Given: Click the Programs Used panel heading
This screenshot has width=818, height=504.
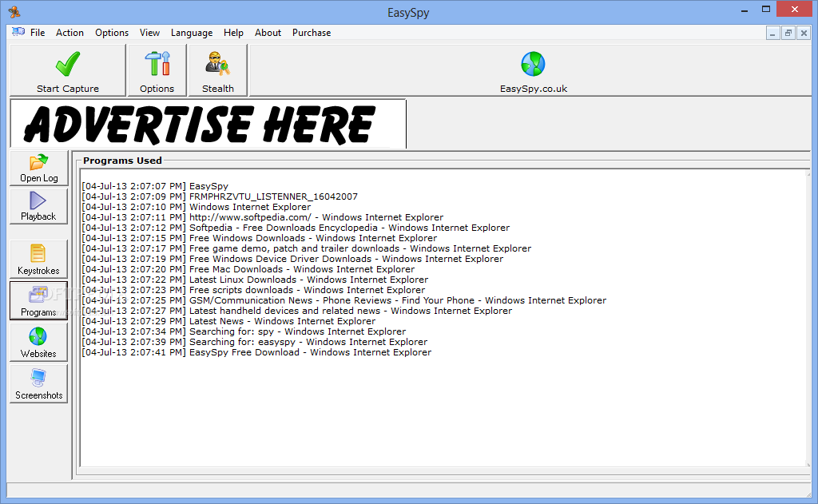Looking at the screenshot, I should tap(122, 161).
